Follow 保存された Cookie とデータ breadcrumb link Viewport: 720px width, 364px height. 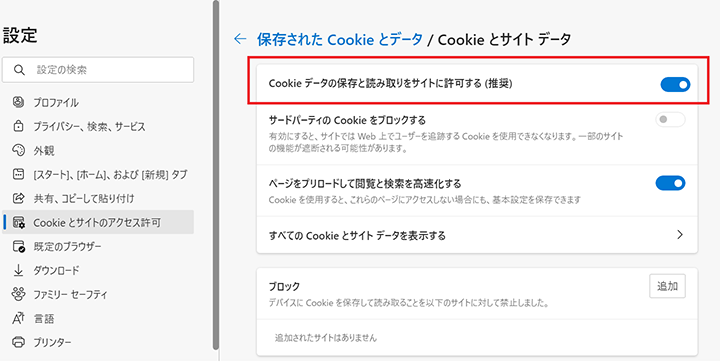[339, 39]
